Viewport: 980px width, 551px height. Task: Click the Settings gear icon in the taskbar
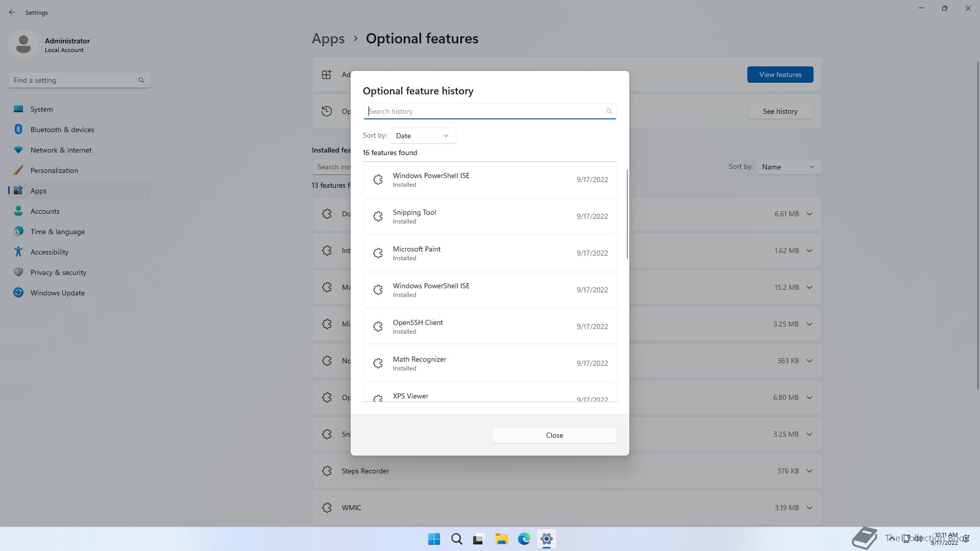[x=547, y=539]
